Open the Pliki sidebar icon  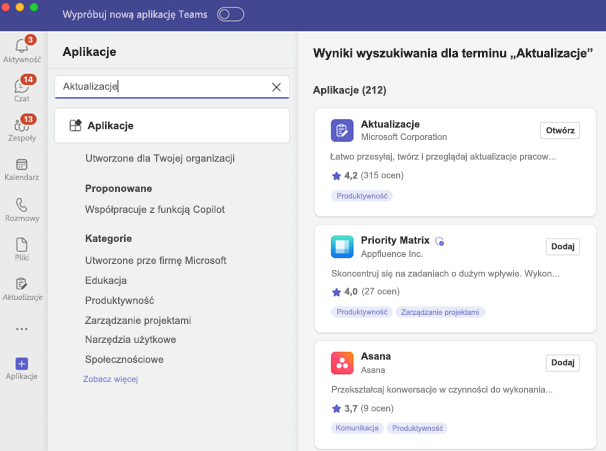click(x=21, y=245)
